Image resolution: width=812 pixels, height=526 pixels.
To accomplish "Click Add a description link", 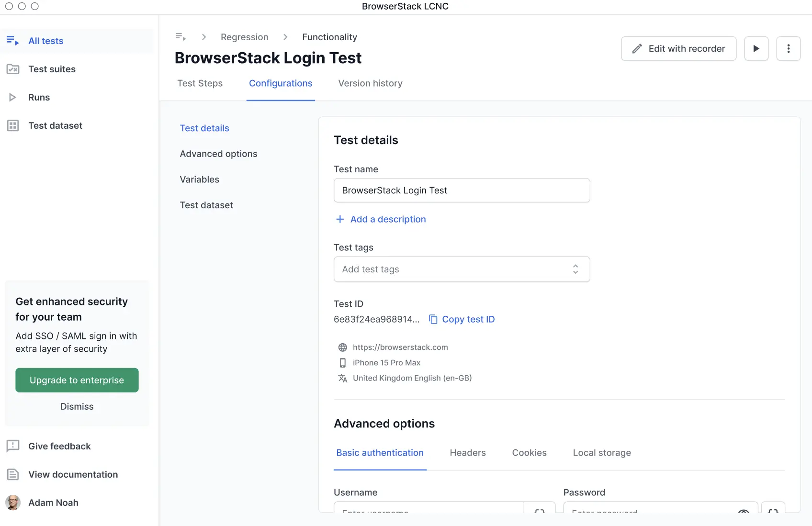I will (387, 219).
